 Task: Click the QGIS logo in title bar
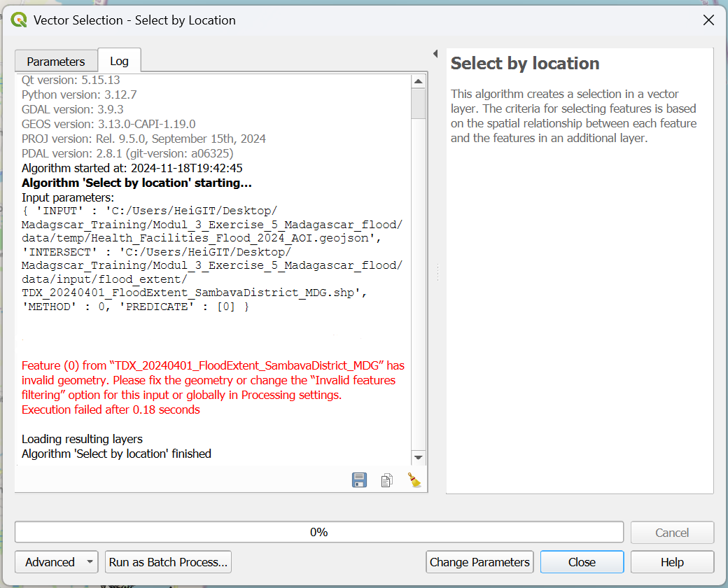click(19, 20)
